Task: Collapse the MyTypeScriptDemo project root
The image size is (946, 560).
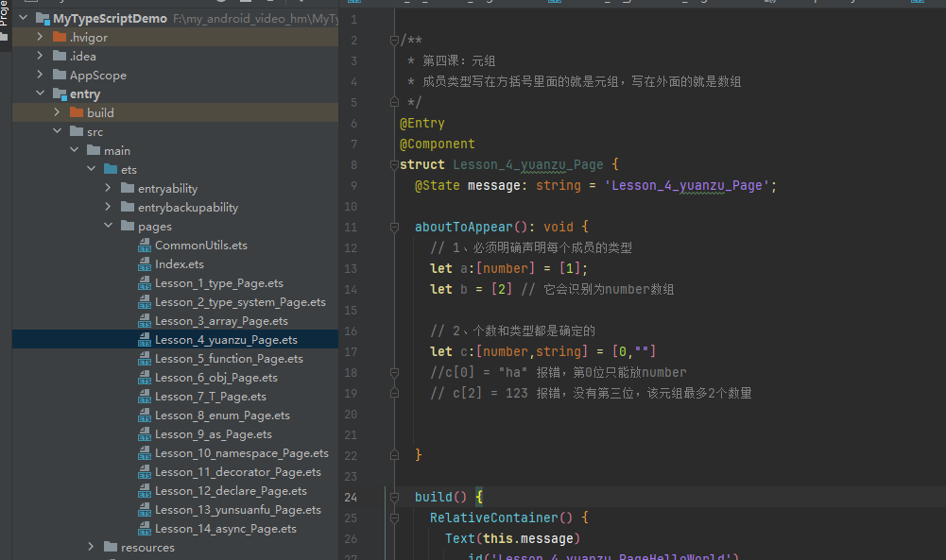Action: (24, 18)
